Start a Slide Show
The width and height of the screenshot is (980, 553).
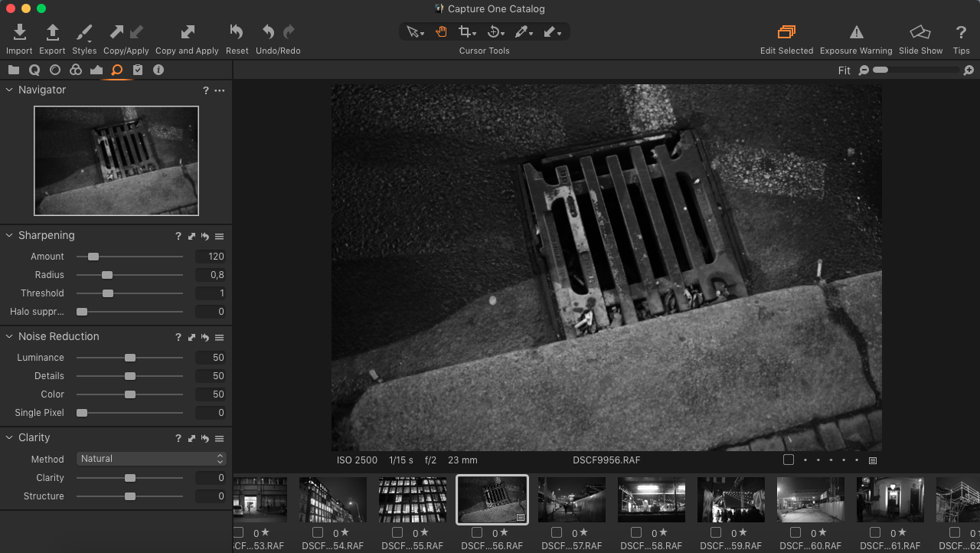pos(920,33)
